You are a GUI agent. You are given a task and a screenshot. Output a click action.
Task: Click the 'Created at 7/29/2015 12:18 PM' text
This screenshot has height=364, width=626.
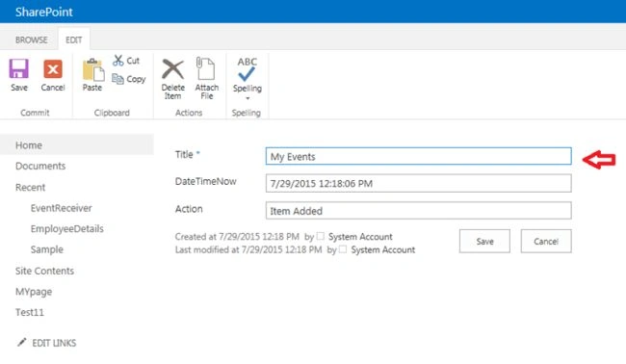[237, 237]
